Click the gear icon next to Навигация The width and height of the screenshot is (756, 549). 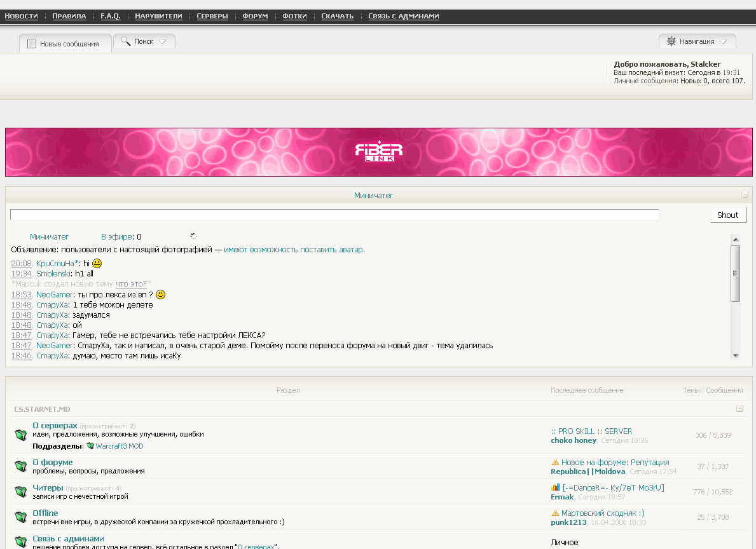(671, 41)
